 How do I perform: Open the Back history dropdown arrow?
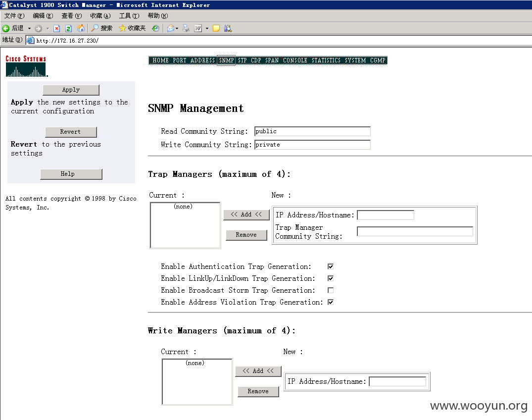[29, 29]
